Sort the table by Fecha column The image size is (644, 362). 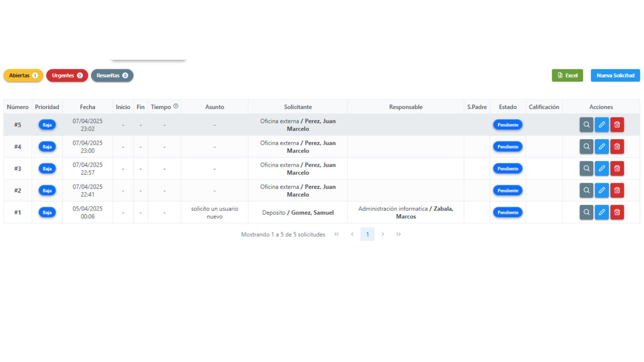(88, 107)
